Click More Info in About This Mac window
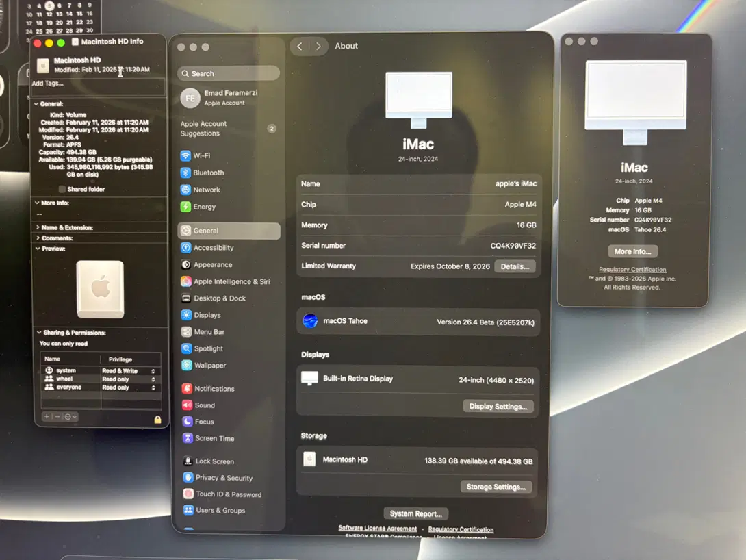The width and height of the screenshot is (746, 560). (632, 251)
